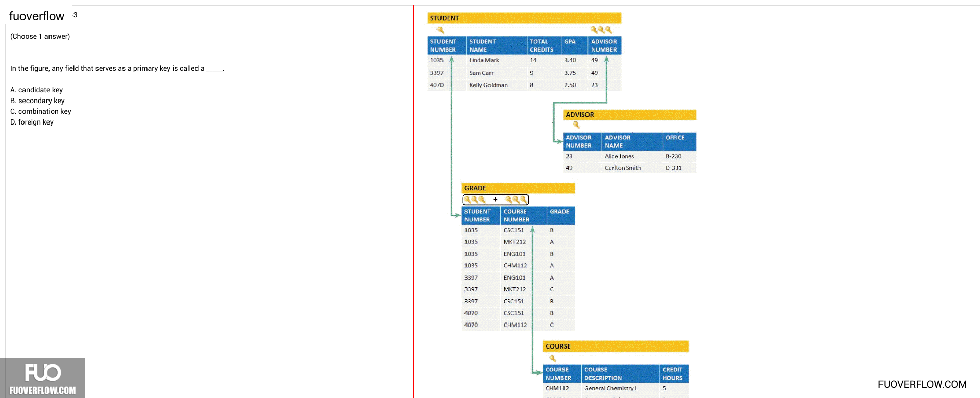
Task: Click the FUO logo in the corner
Action: tap(42, 378)
